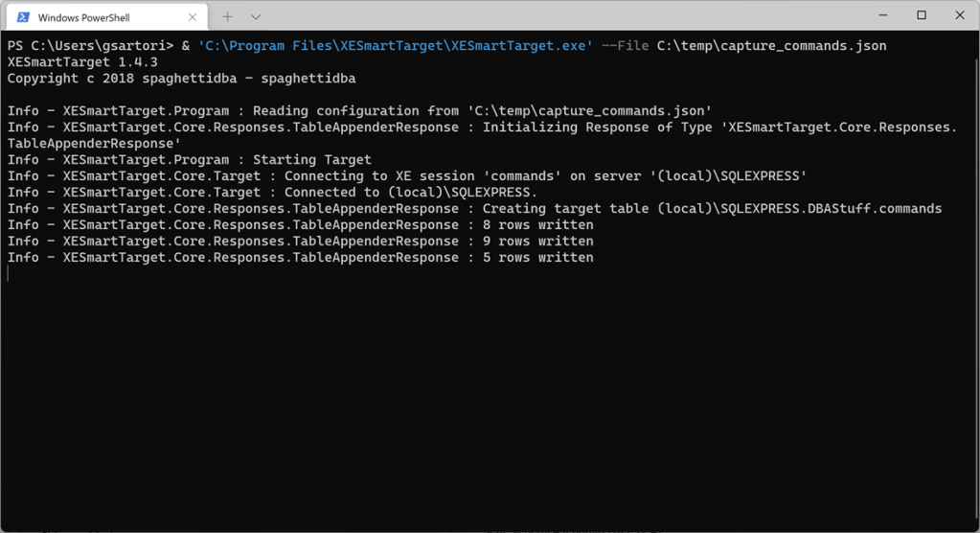Click the 'Reading configuration from' log line
Image resolution: width=980 pixels, height=533 pixels.
(359, 111)
